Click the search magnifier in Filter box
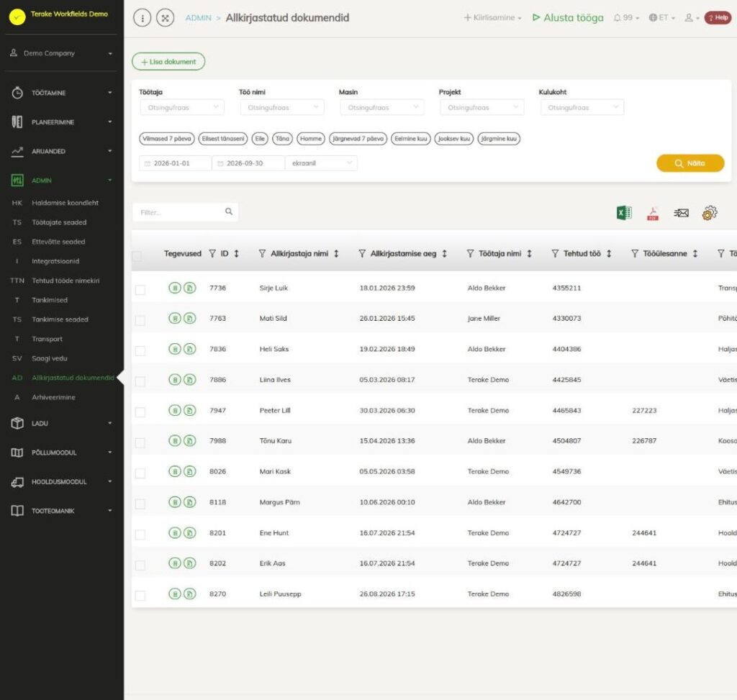737x700 pixels. (229, 212)
